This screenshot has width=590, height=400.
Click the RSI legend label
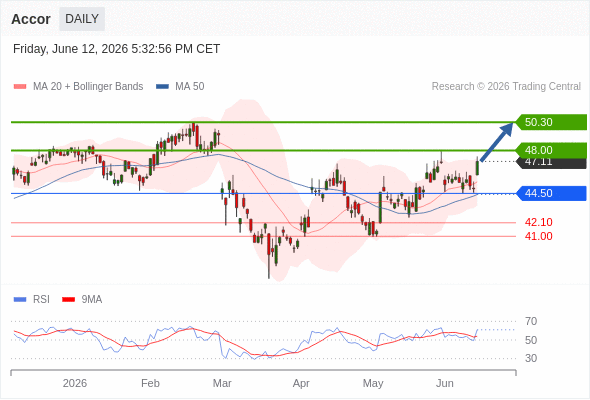click(x=41, y=300)
